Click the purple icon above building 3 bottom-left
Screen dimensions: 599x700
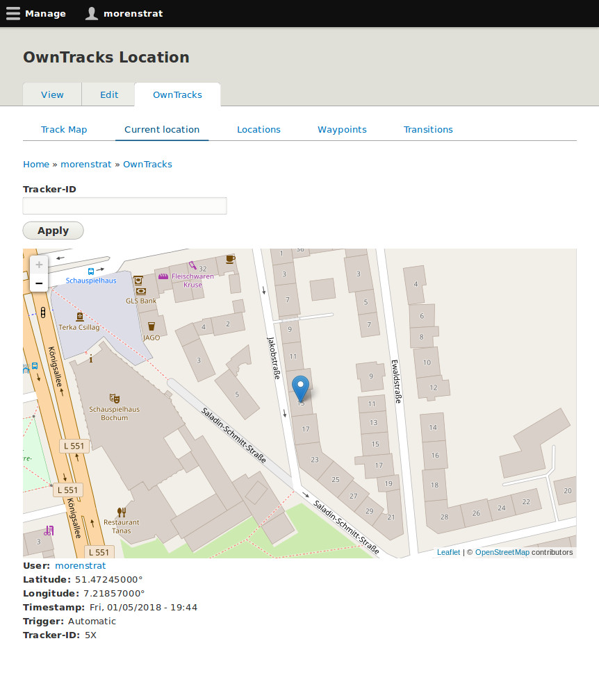pyautogui.click(x=49, y=531)
